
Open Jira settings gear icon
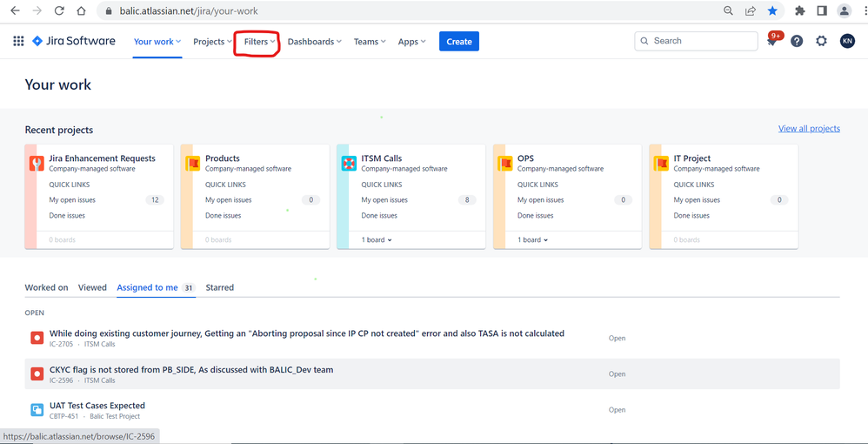[x=822, y=41]
